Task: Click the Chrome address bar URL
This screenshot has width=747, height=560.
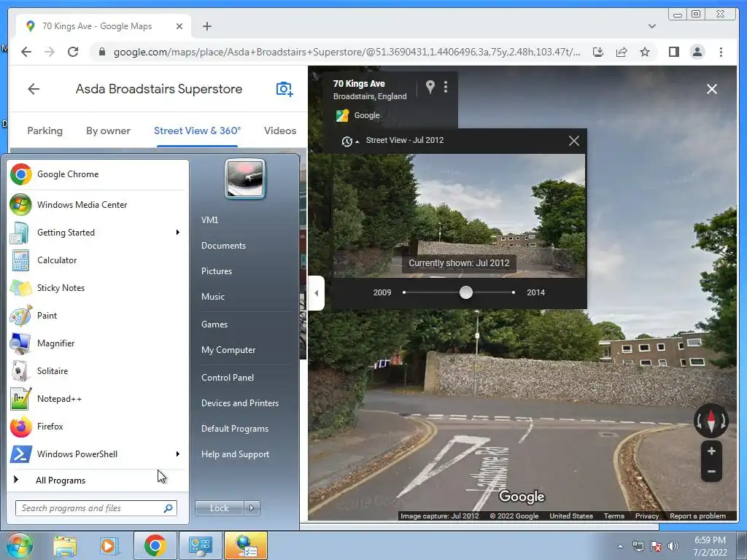Action: [x=347, y=52]
